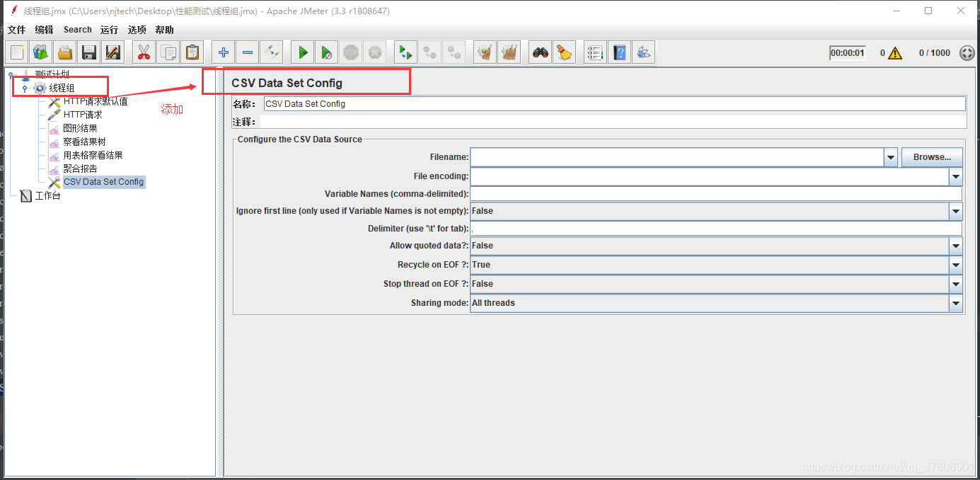The image size is (980, 480).
Task: Open the Recycle on EOF dropdown
Action: click(x=956, y=265)
